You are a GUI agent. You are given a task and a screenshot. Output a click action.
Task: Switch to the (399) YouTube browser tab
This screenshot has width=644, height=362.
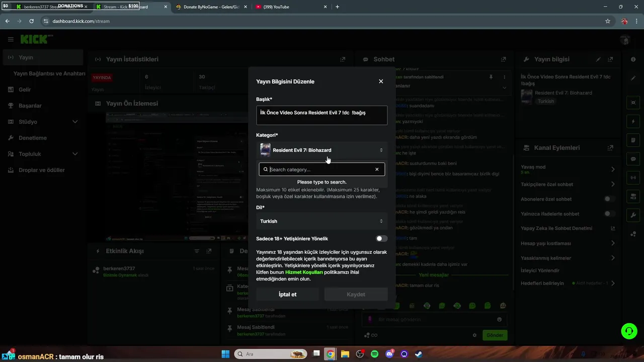291,7
